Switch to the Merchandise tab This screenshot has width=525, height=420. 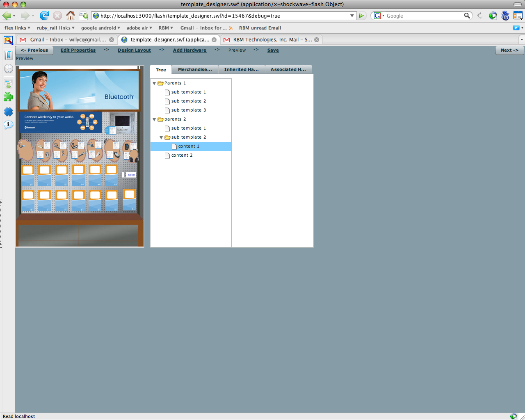point(195,70)
